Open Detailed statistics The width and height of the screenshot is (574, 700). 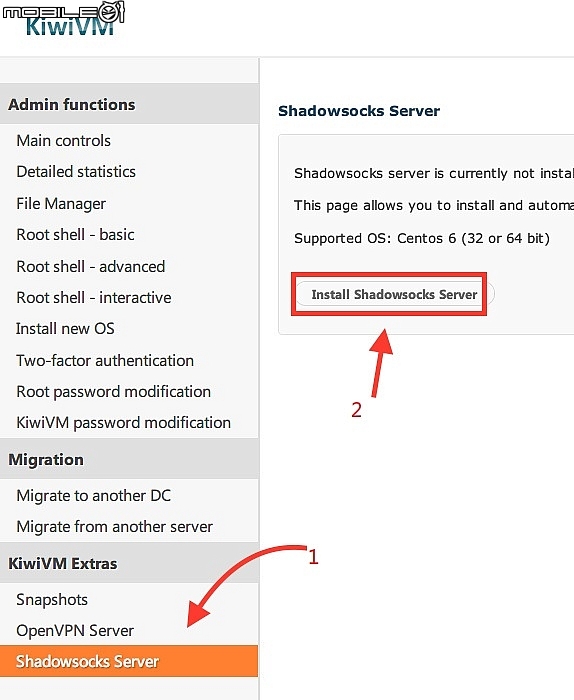coord(76,172)
